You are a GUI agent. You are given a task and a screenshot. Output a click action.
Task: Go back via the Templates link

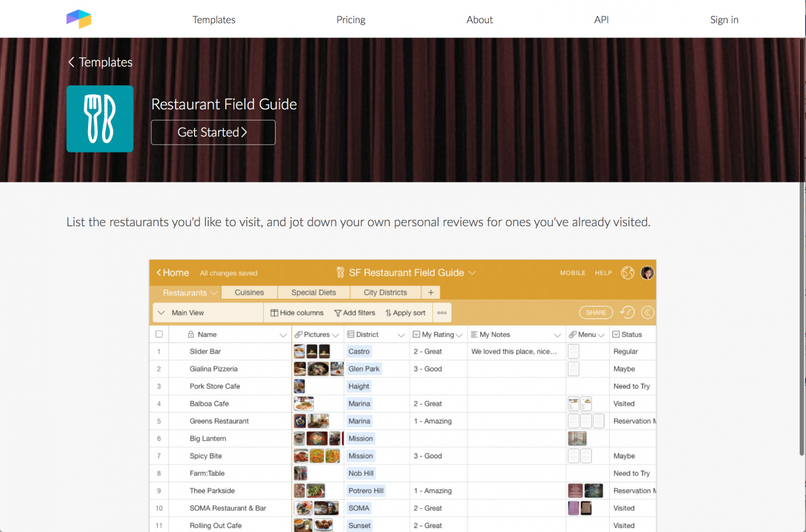pos(100,62)
